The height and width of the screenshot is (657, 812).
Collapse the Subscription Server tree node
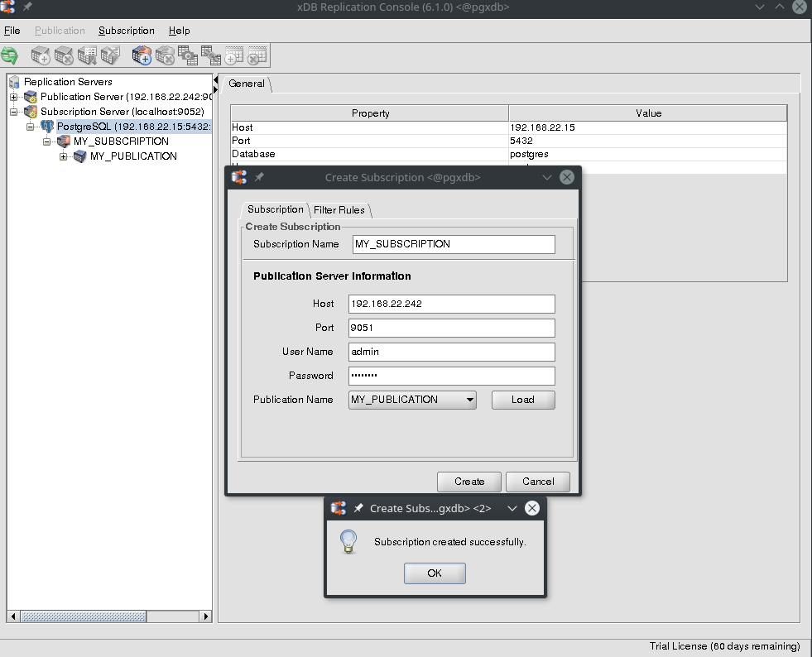[14, 112]
